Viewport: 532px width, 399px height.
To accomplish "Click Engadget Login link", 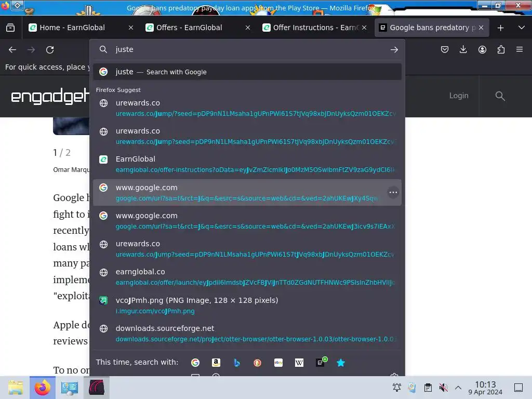I will [x=459, y=96].
